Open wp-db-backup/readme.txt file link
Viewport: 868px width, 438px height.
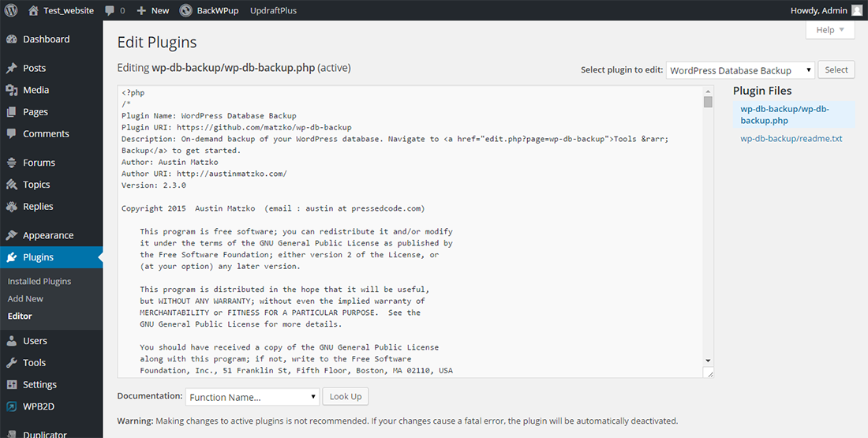[791, 138]
